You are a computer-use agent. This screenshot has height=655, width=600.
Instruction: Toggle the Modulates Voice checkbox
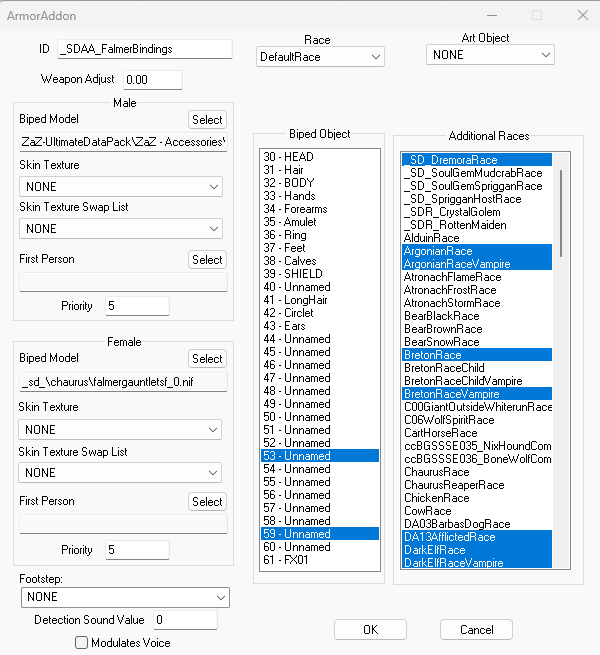click(x=81, y=642)
